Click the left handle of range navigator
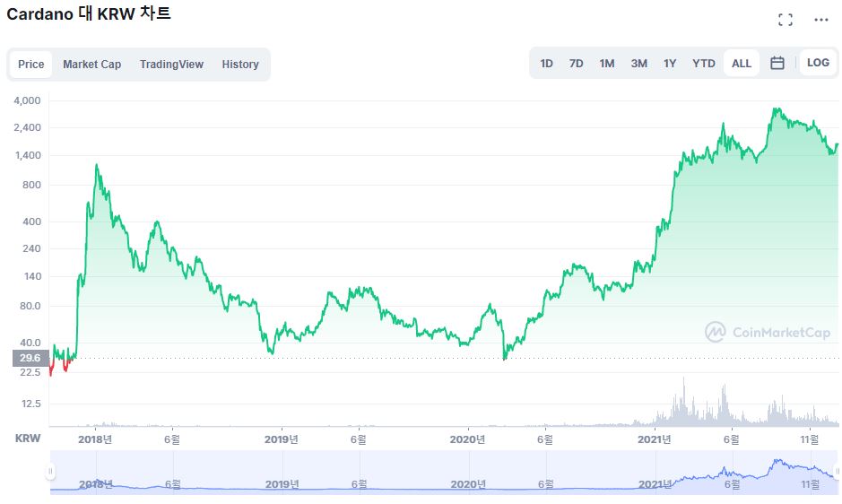The image size is (842, 504). 50,471
